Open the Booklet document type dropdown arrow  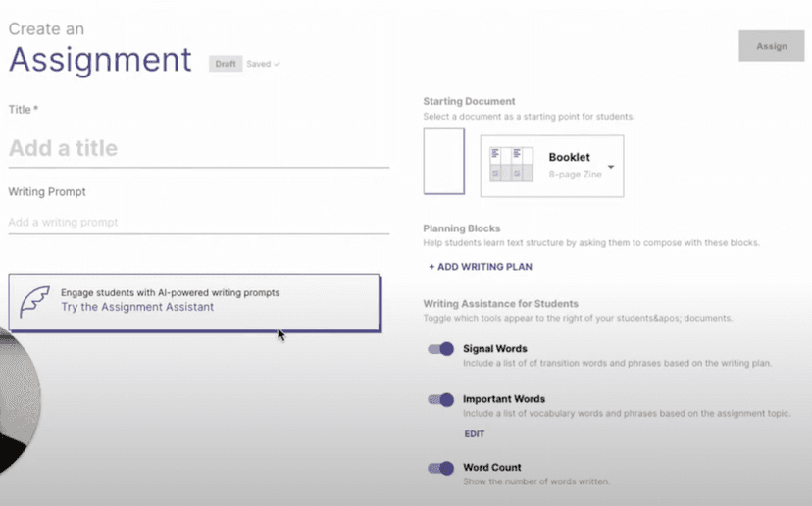(611, 167)
